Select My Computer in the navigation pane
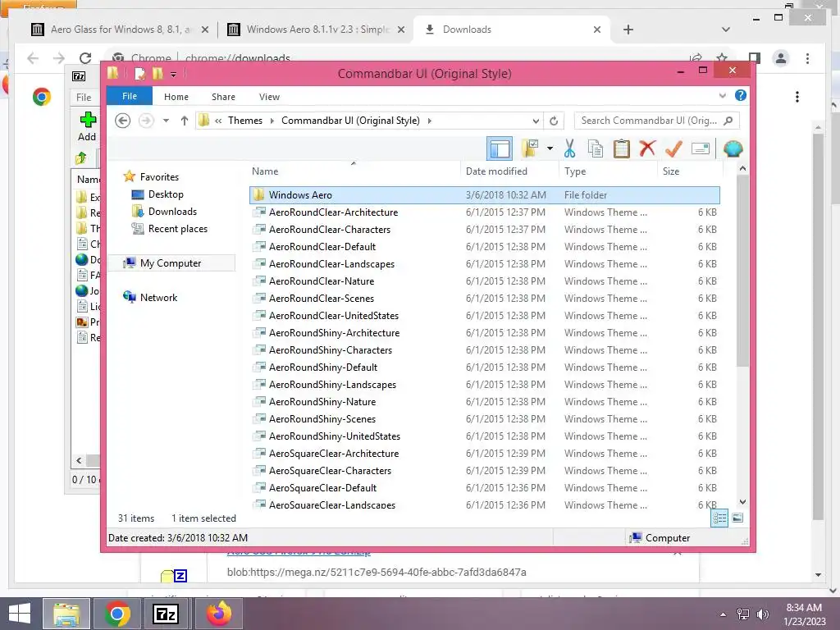 [x=171, y=263]
